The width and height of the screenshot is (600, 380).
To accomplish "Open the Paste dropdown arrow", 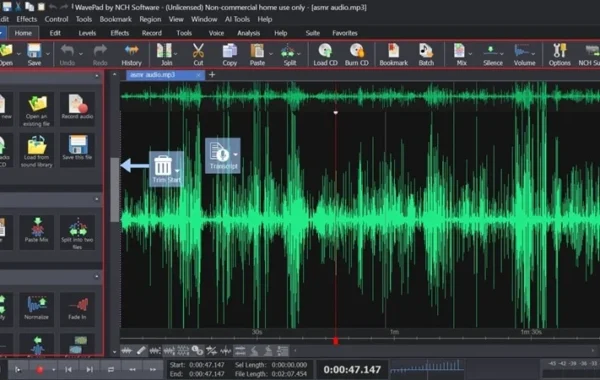I will (271, 54).
